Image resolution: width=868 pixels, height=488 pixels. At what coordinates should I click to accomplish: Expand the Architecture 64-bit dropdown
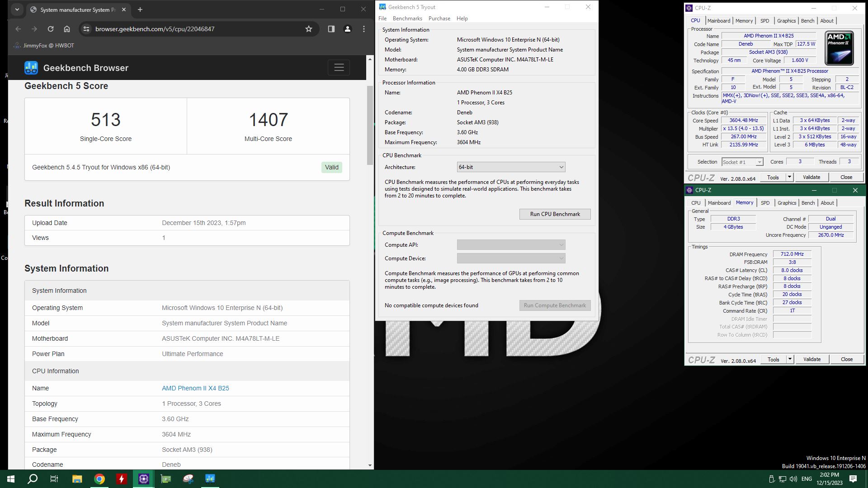511,167
